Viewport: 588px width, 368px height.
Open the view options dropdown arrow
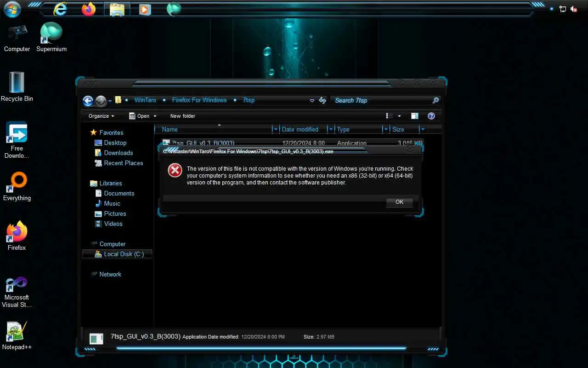point(399,116)
